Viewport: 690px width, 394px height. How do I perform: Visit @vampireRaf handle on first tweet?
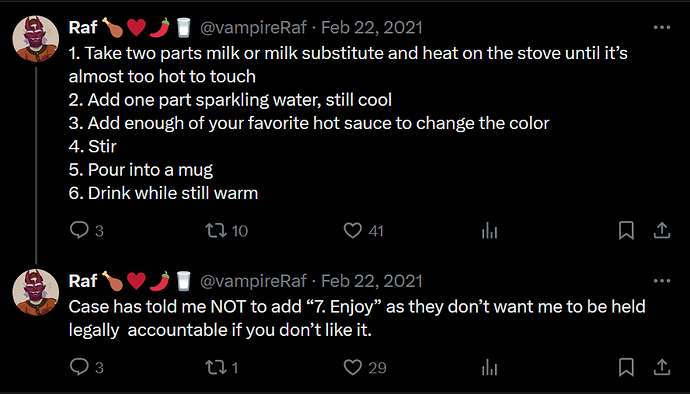pyautogui.click(x=253, y=28)
